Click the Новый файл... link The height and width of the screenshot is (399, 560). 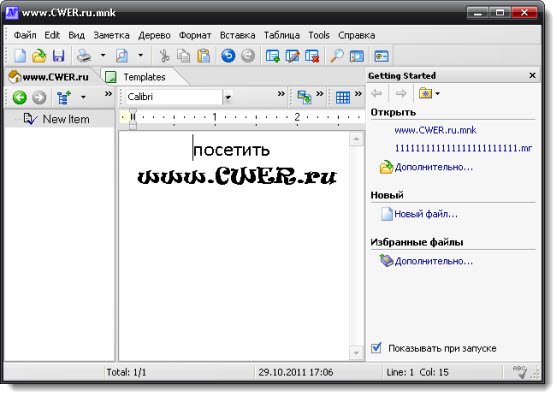426,214
